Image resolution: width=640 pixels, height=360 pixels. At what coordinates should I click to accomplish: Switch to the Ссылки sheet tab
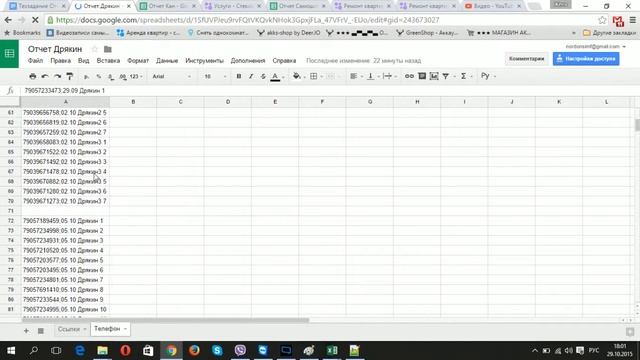point(69,329)
